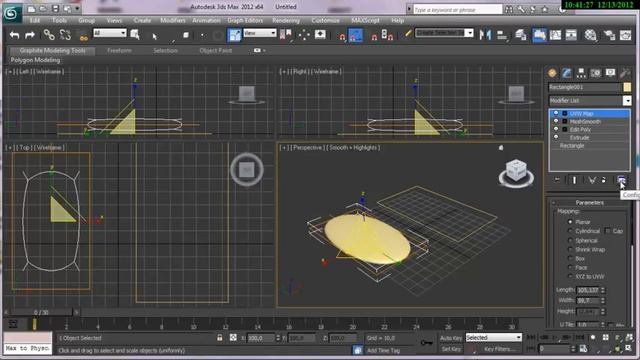Toggle the Keyboard Shortcut Override icon
This screenshot has height=360, width=640.
(320, 35)
